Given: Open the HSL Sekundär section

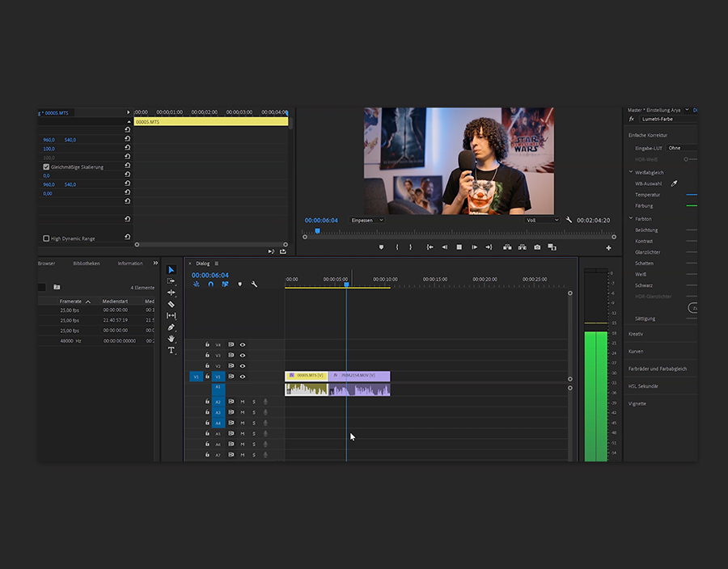Looking at the screenshot, I should click(x=643, y=386).
